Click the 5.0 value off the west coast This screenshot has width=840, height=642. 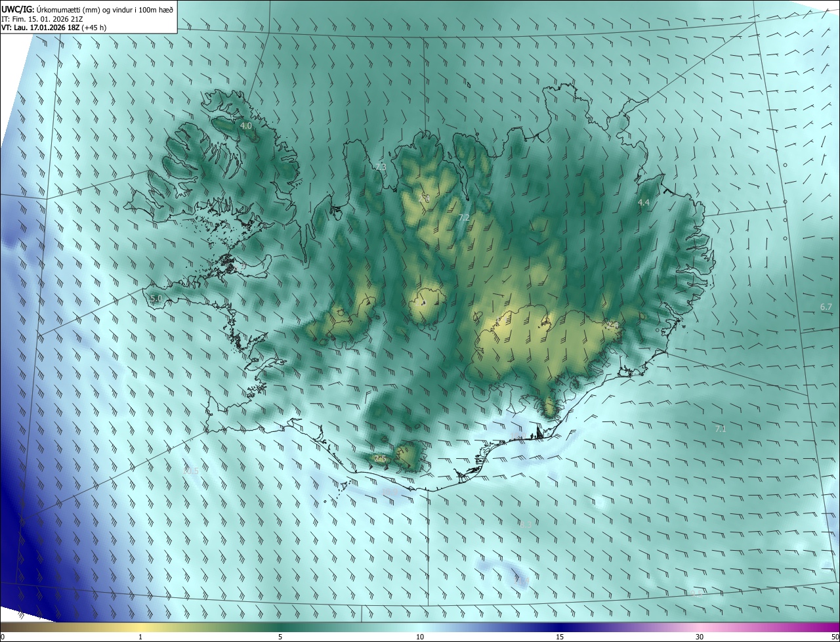point(156,299)
